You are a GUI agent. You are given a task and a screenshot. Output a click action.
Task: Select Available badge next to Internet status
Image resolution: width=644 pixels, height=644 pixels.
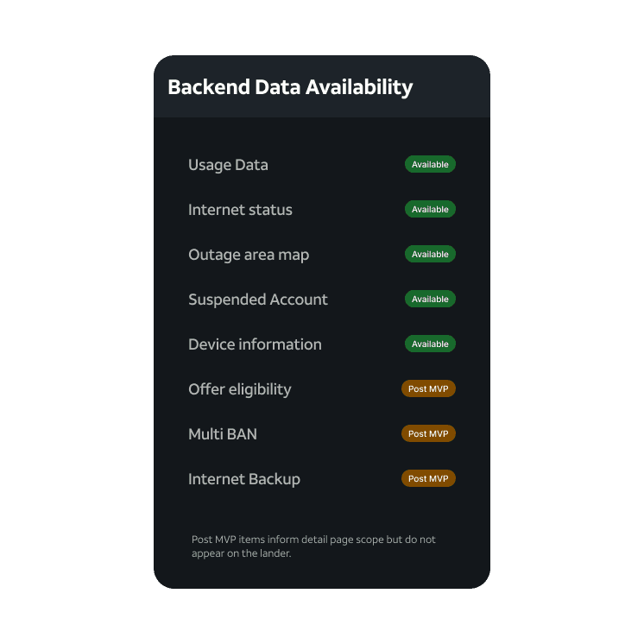pyautogui.click(x=430, y=209)
